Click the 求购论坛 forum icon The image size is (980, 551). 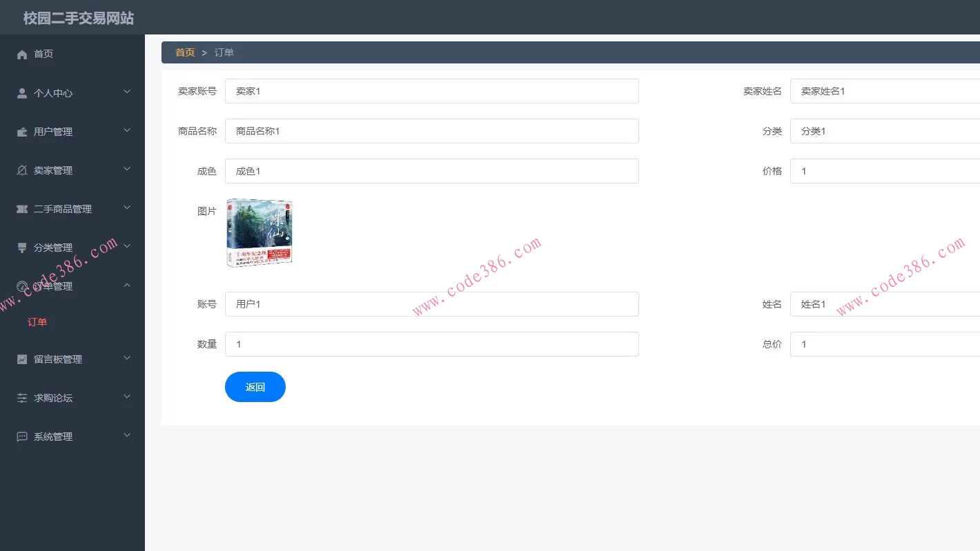click(21, 398)
